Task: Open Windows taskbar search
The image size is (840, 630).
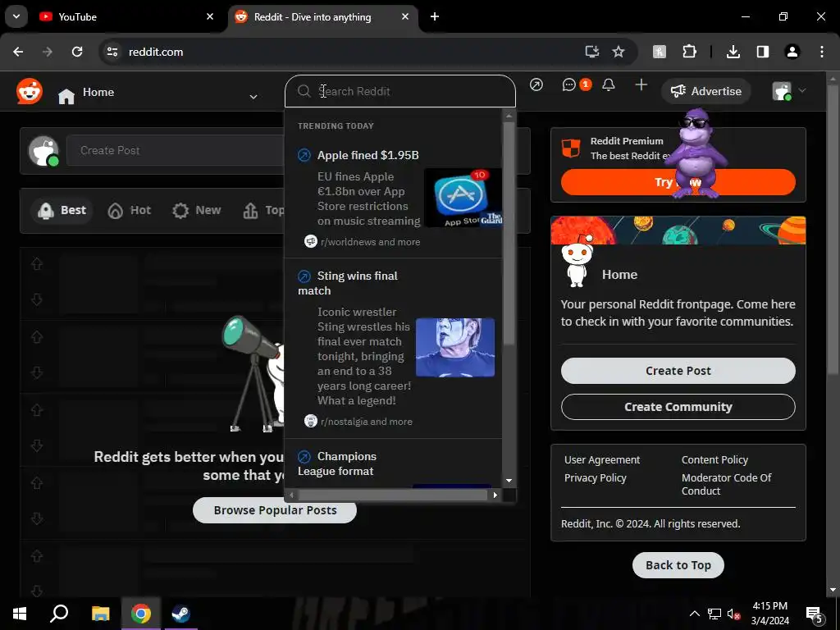Action: [x=59, y=614]
